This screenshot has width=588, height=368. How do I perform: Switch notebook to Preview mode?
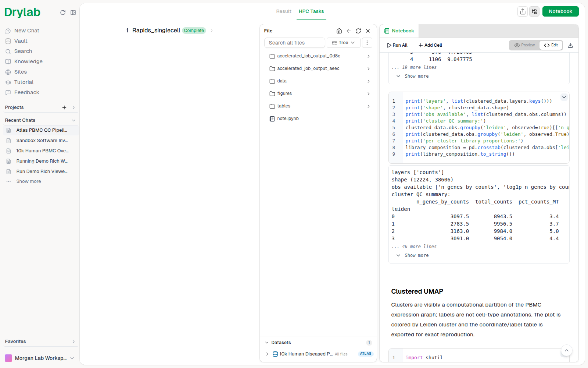[524, 45]
